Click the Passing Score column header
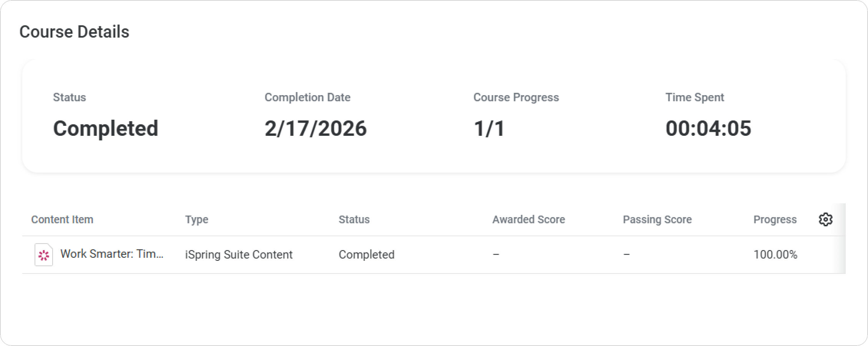The width and height of the screenshot is (868, 346). [x=657, y=219]
